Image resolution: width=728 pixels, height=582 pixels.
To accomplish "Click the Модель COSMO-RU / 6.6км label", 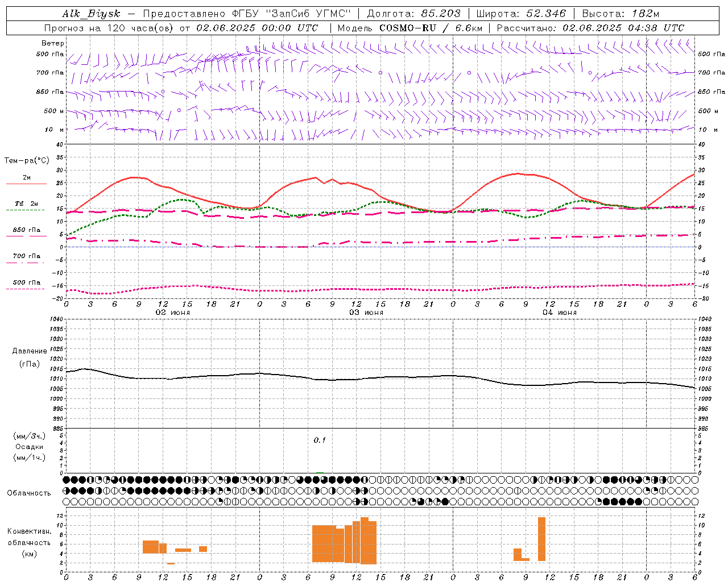I will (409, 28).
